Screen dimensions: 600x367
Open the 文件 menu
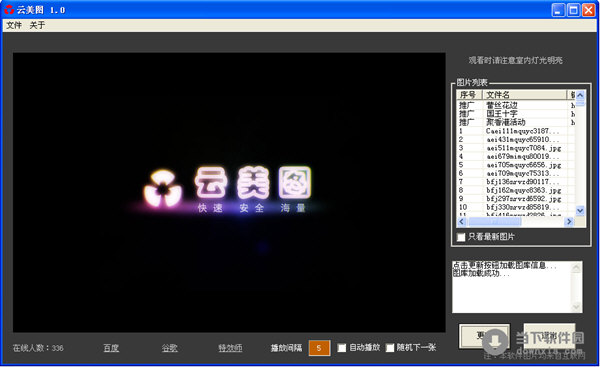[x=14, y=25]
